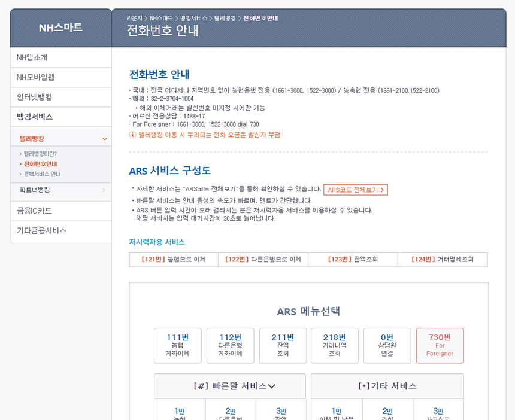Click [124번] 거래명세조회 cell
515x420 pixels.
click(x=443, y=260)
